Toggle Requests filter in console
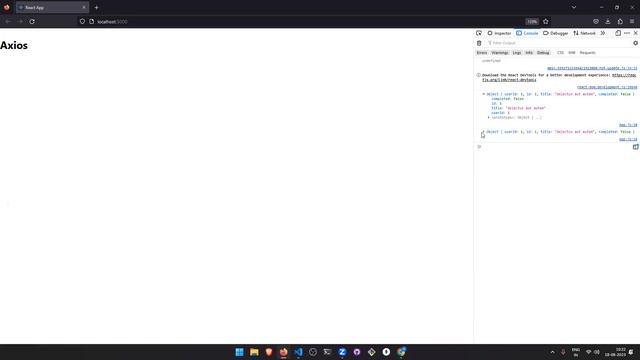The width and height of the screenshot is (640, 360). click(x=587, y=53)
